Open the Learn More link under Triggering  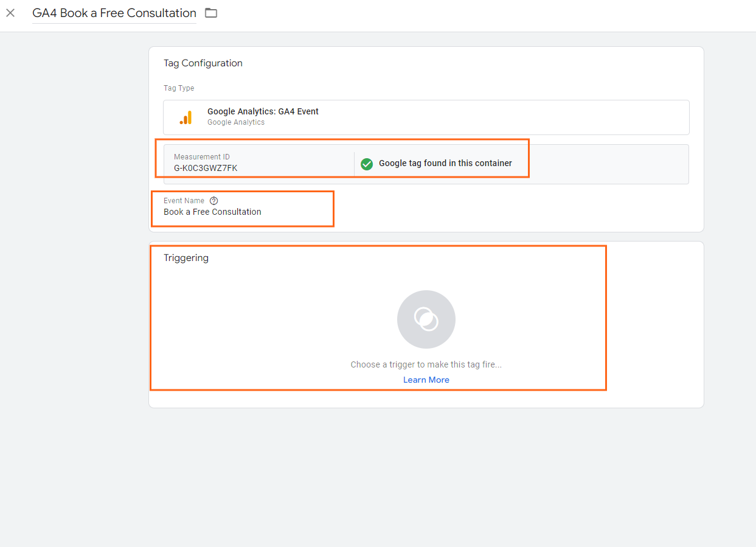[x=426, y=380]
